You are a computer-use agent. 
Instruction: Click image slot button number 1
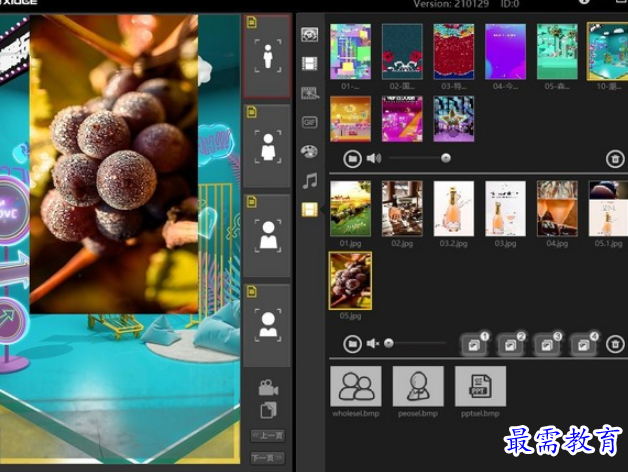pos(472,344)
